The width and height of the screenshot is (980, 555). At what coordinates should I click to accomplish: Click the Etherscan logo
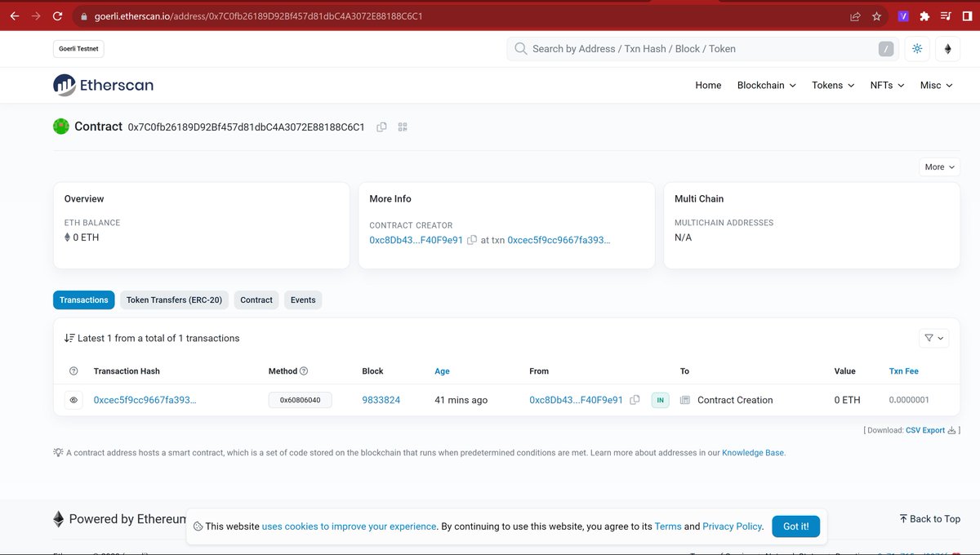click(x=103, y=85)
